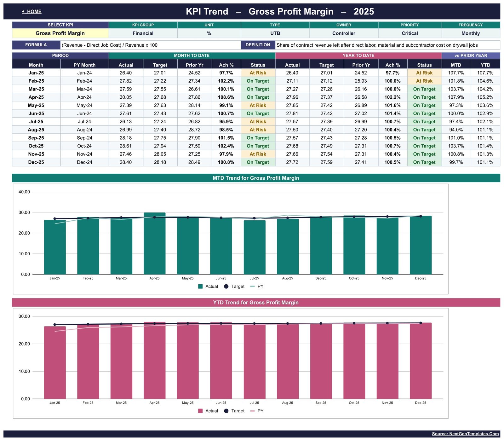This screenshot has height=441, width=504.
Task: Open the Source: NextGenTemplates.Com link
Action: pyautogui.click(x=465, y=434)
